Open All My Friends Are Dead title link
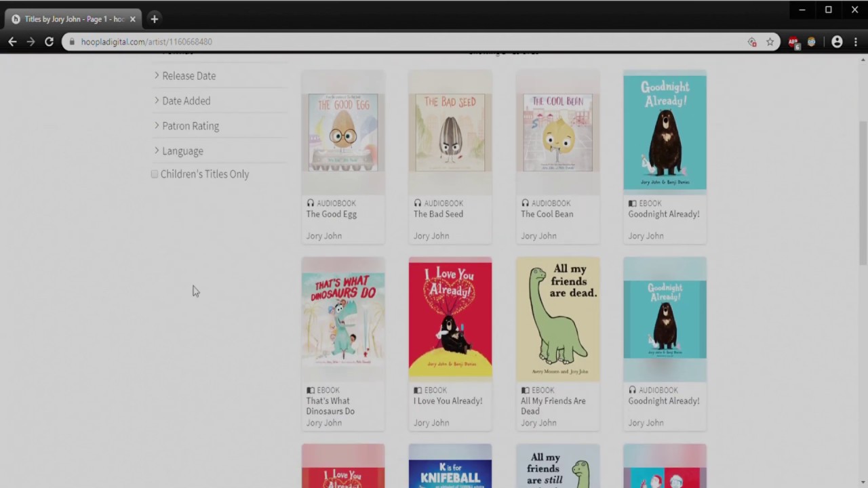868x488 pixels. click(553, 406)
